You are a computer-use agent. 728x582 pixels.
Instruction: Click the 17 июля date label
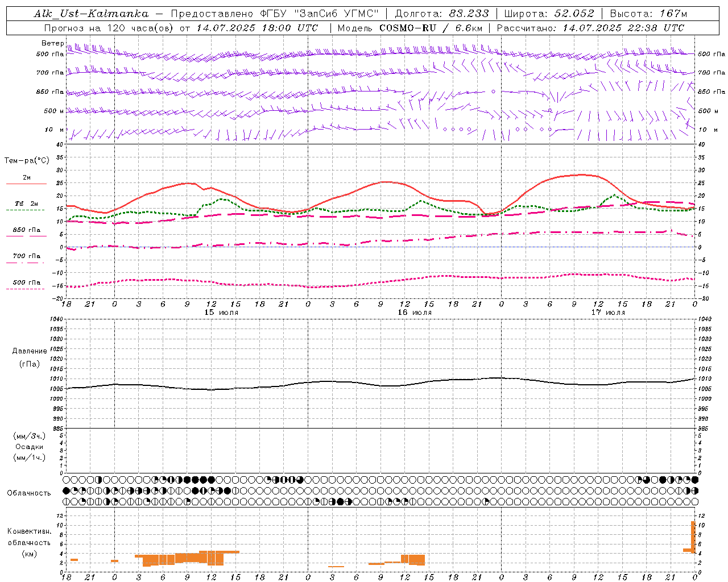pyautogui.click(x=608, y=313)
